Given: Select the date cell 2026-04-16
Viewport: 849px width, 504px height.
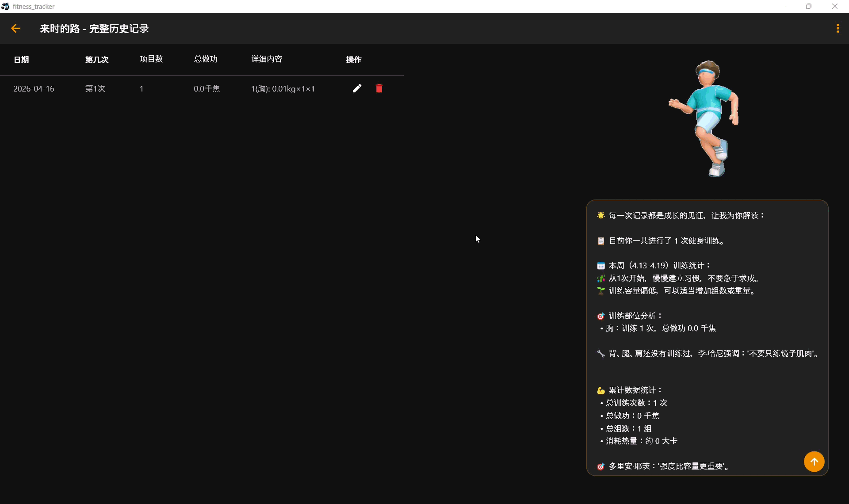Looking at the screenshot, I should point(34,89).
